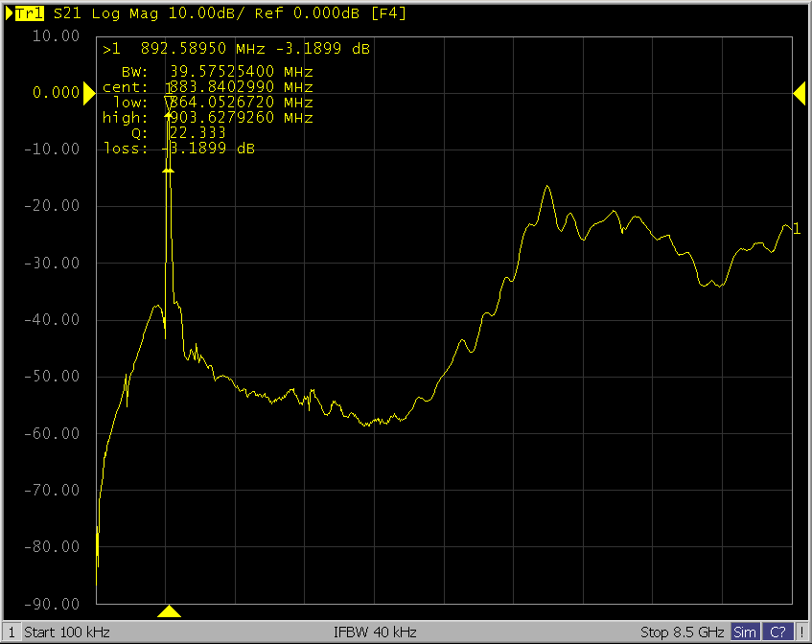
Task: Click the S21 measurement parameter label
Action: click(65, 14)
